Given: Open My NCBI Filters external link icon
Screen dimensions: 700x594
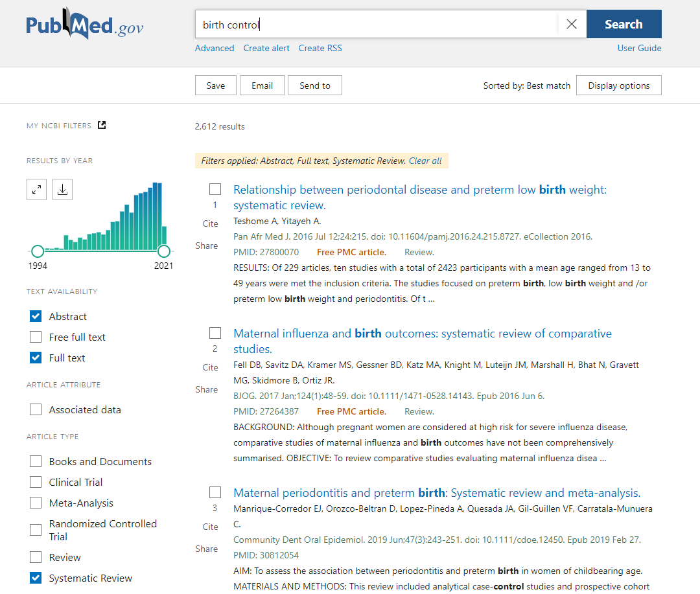Looking at the screenshot, I should [x=102, y=125].
